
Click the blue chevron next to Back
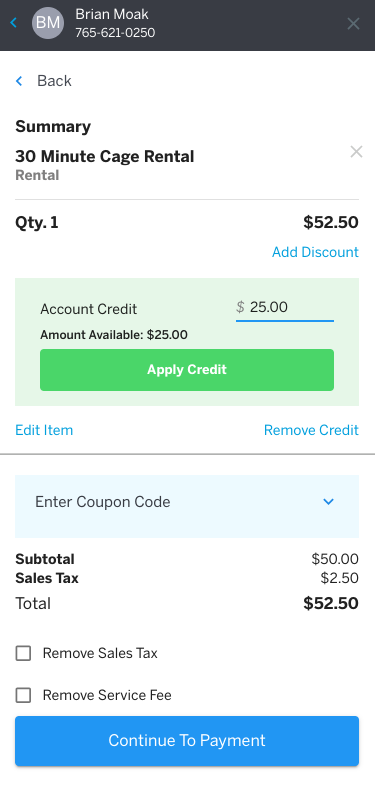pos(19,81)
